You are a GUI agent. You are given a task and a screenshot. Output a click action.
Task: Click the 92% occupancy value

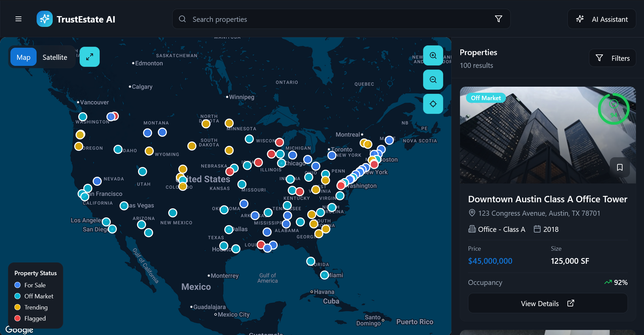coord(621,282)
